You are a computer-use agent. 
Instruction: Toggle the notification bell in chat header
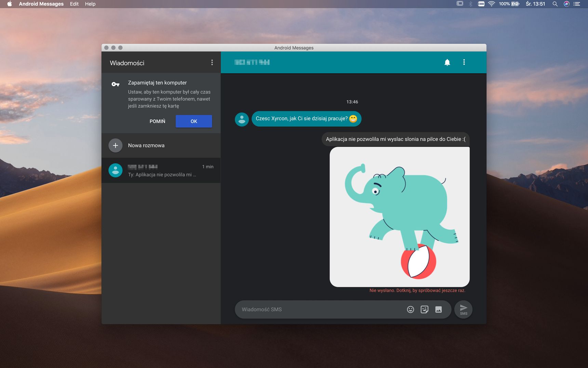[447, 62]
